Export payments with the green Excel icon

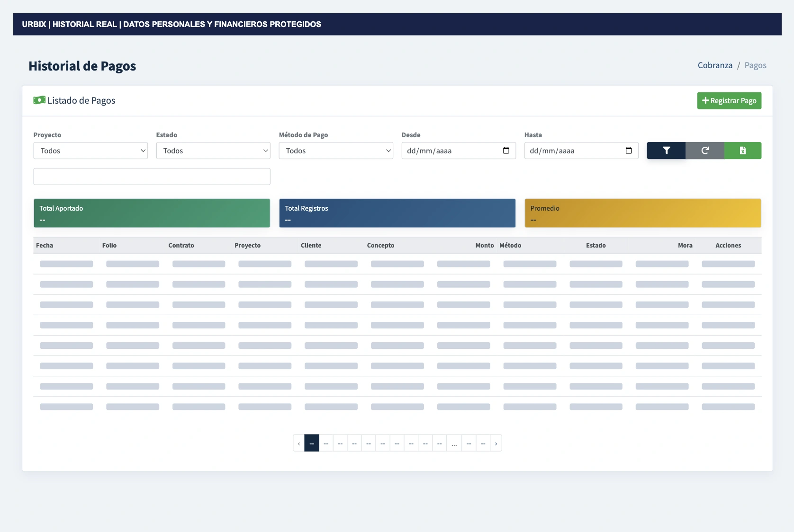pos(743,151)
